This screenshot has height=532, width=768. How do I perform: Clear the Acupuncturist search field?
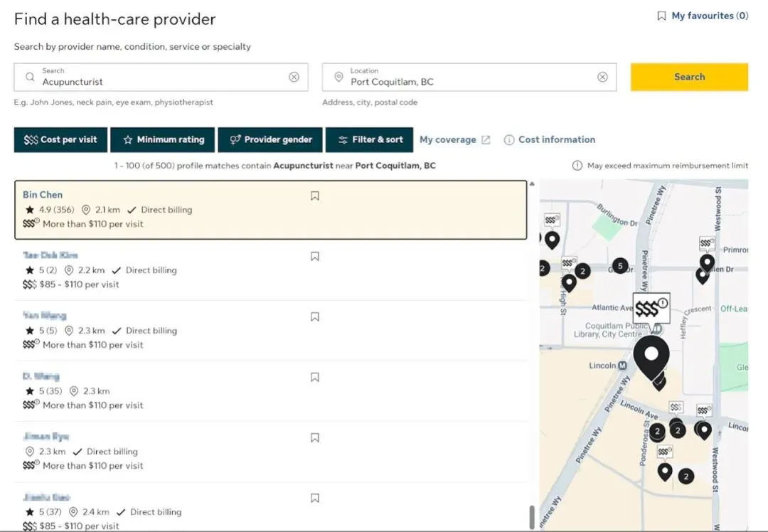pos(294,77)
